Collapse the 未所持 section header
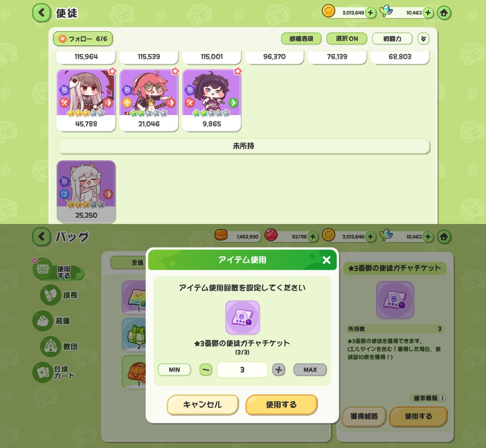This screenshot has width=486, height=448. click(x=243, y=146)
